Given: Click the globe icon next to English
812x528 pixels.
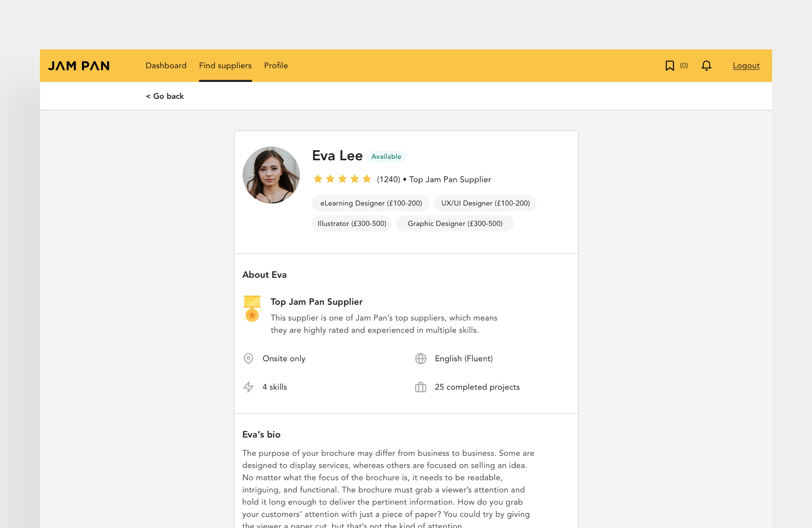Looking at the screenshot, I should [x=420, y=359].
